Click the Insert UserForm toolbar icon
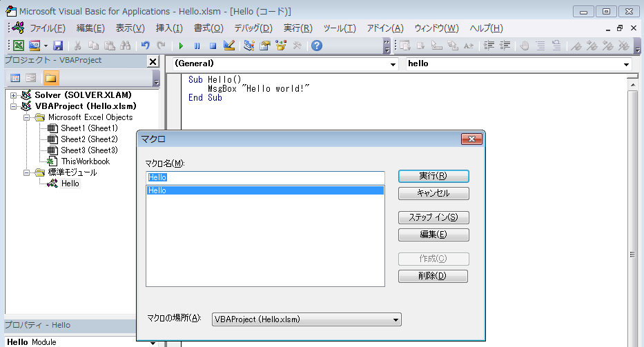This screenshot has width=644, height=347. click(x=35, y=46)
